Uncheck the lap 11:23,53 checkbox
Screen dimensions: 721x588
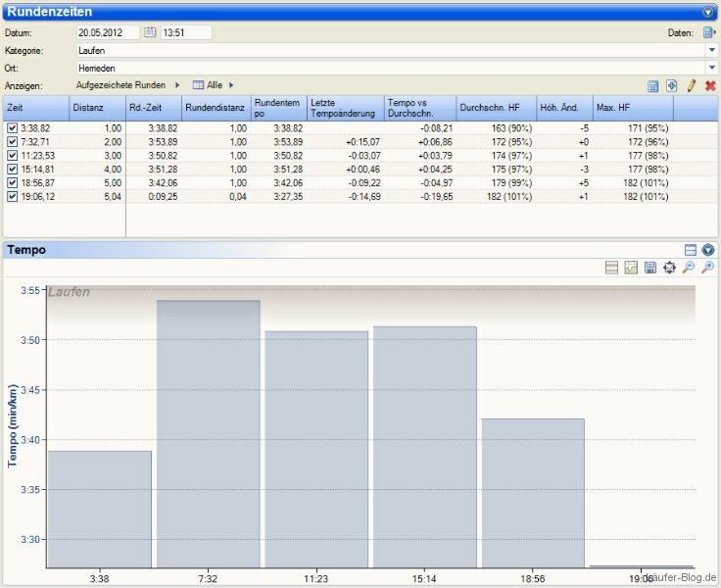13,156
